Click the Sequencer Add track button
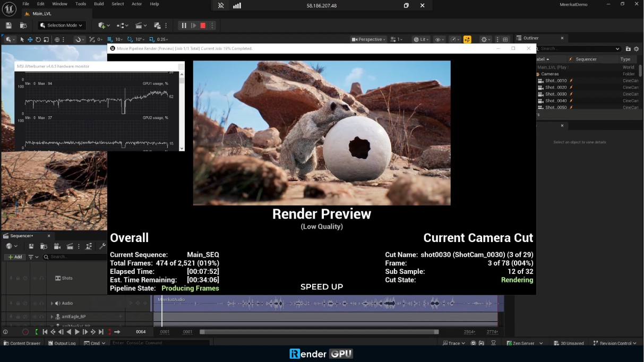Image resolution: width=644 pixels, height=362 pixels. [15, 257]
